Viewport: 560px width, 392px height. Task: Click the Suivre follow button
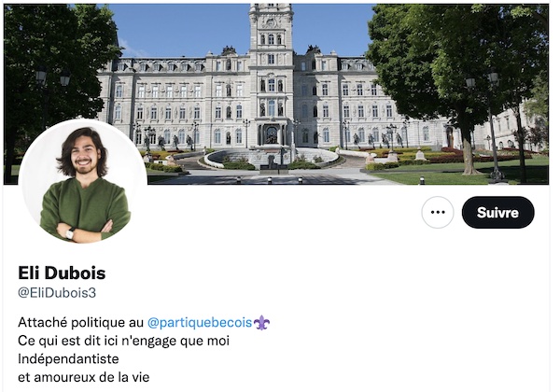(497, 213)
